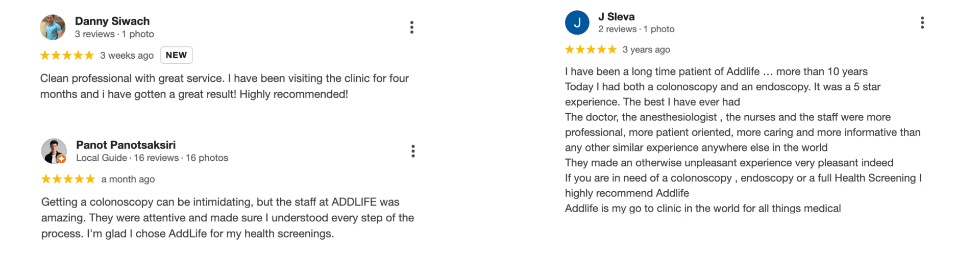The image size is (980, 255).
Task: Click the "3 years ago" timestamp
Action: [646, 49]
